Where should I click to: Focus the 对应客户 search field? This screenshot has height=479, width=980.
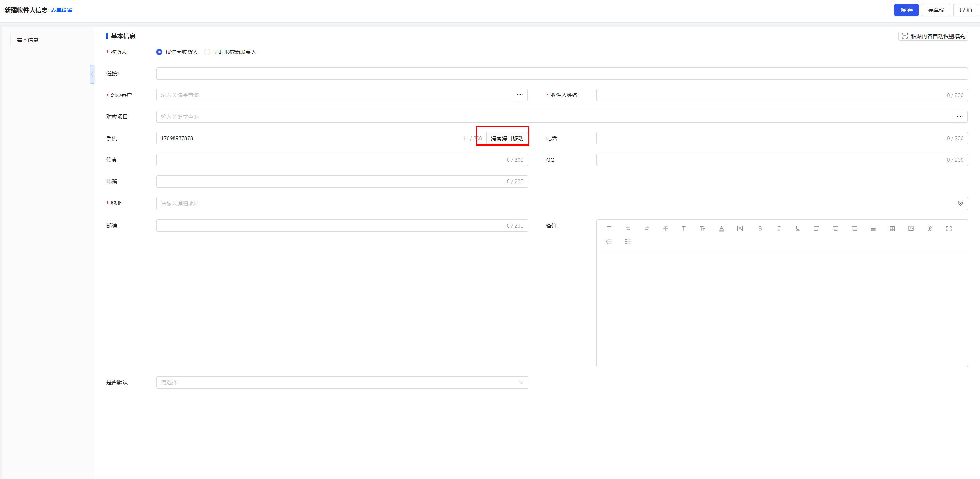335,95
